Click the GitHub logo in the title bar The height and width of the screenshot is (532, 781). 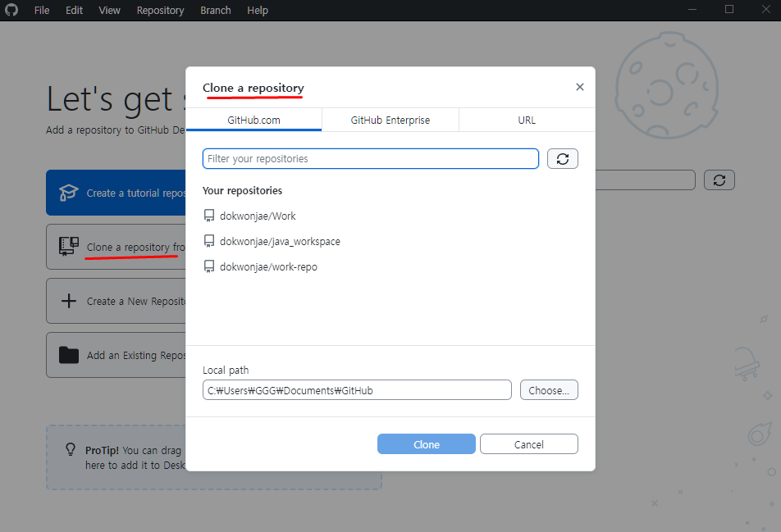pos(11,10)
